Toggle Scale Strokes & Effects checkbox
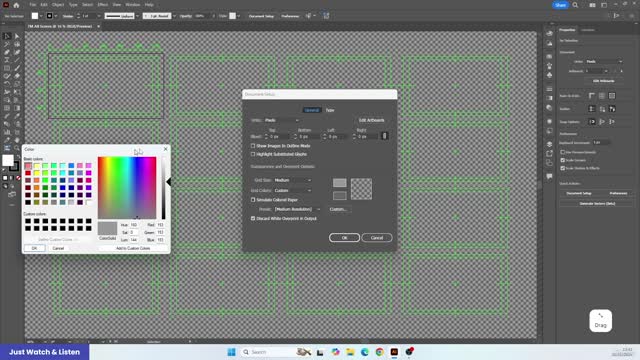This screenshot has height=360, width=640. pos(563,168)
